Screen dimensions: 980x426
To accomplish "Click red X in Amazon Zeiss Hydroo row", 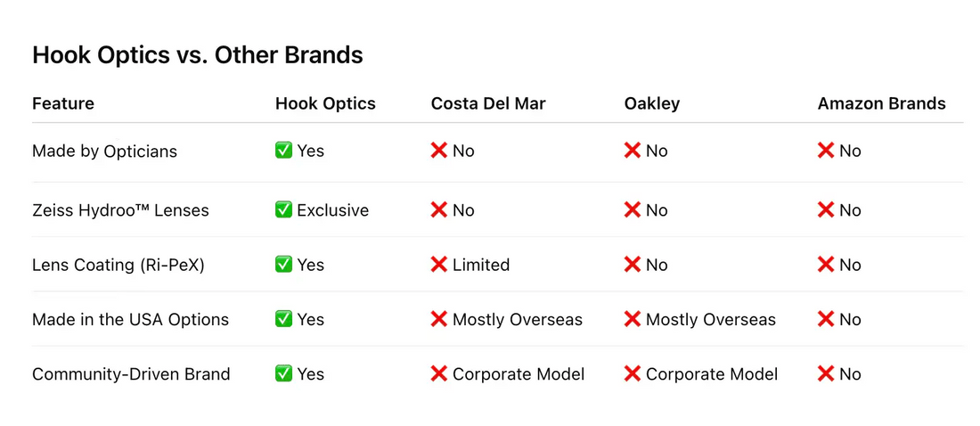I will click(826, 210).
